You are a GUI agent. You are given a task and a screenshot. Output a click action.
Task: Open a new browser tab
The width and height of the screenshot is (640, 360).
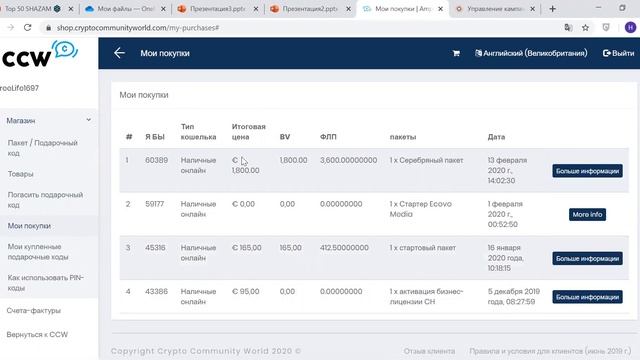tap(552, 9)
